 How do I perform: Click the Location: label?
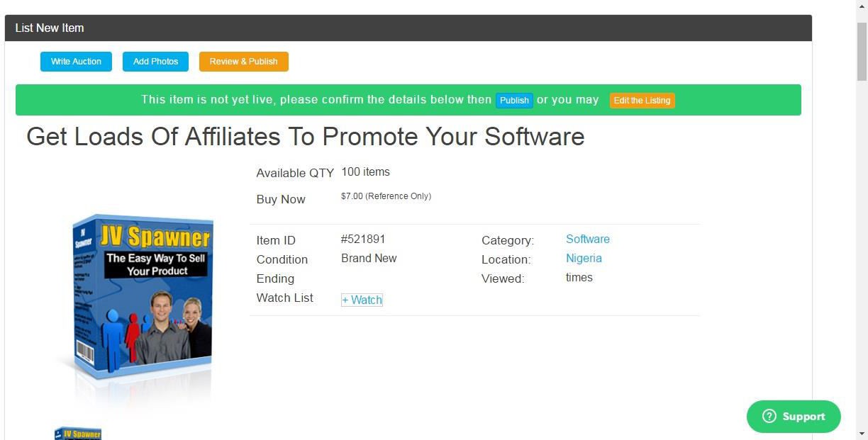pos(506,259)
